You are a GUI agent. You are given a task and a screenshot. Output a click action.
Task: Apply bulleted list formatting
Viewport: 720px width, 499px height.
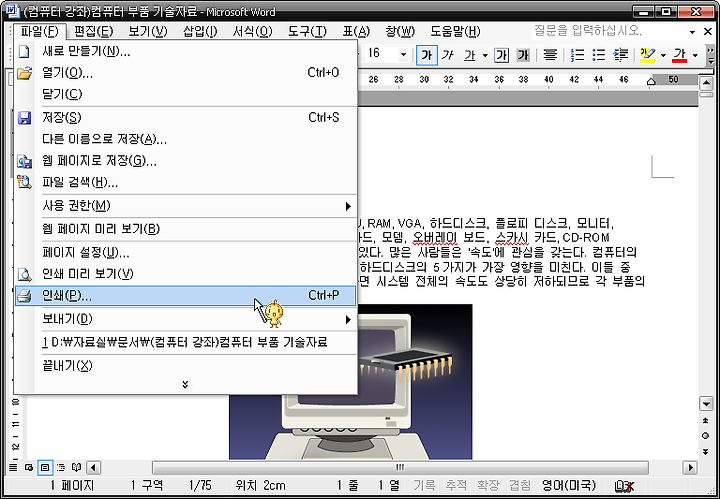[x=598, y=55]
